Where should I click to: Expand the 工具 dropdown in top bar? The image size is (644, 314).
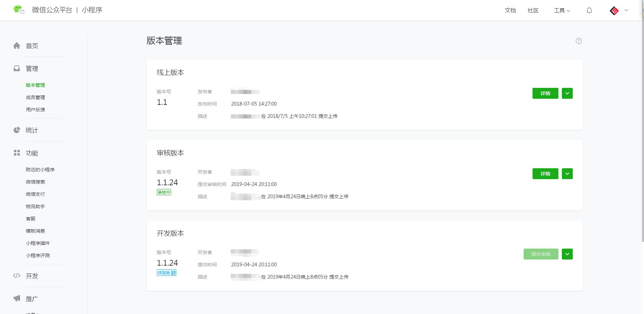(561, 10)
